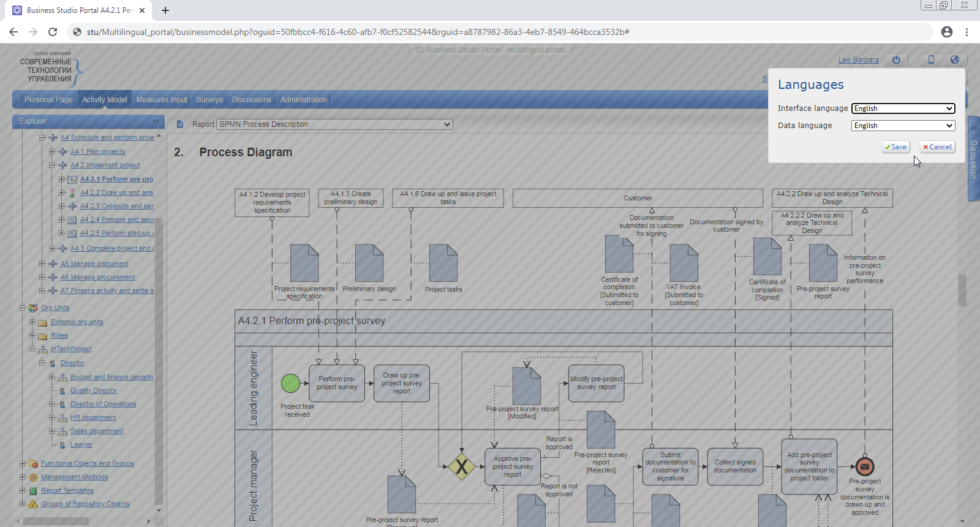This screenshot has width=980, height=527.
Task: Open the Surveys tab
Action: (x=209, y=100)
